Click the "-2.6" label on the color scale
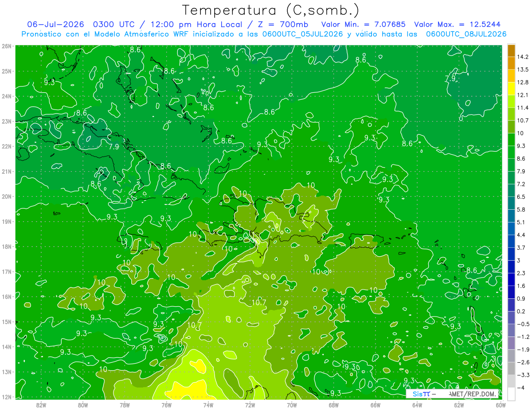This screenshot has height=411, width=532. 523,362
